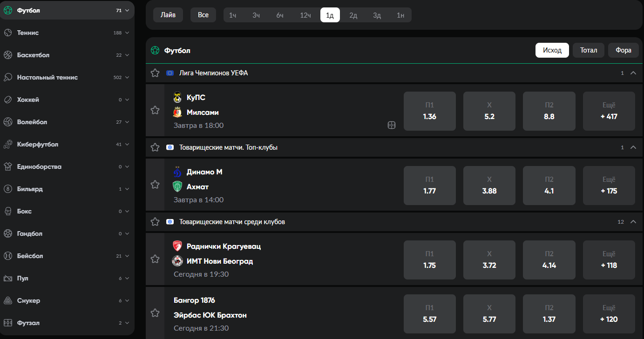The width and height of the screenshot is (644, 339).
Task: Open the Table tennis sidebar icon
Action: pyautogui.click(x=8, y=77)
